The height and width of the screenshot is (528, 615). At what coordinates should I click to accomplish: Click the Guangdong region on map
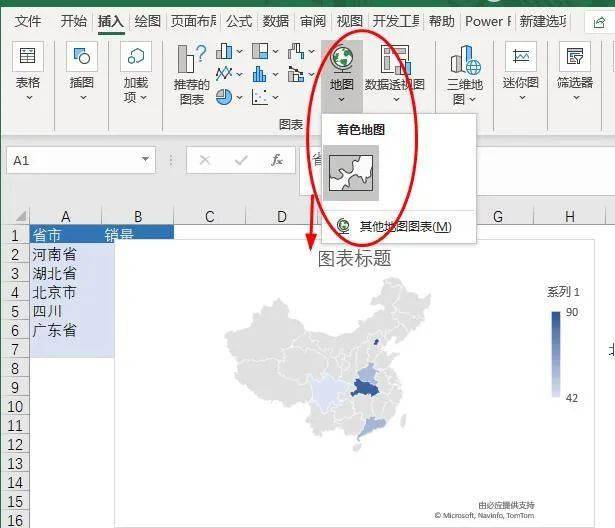pos(373,426)
